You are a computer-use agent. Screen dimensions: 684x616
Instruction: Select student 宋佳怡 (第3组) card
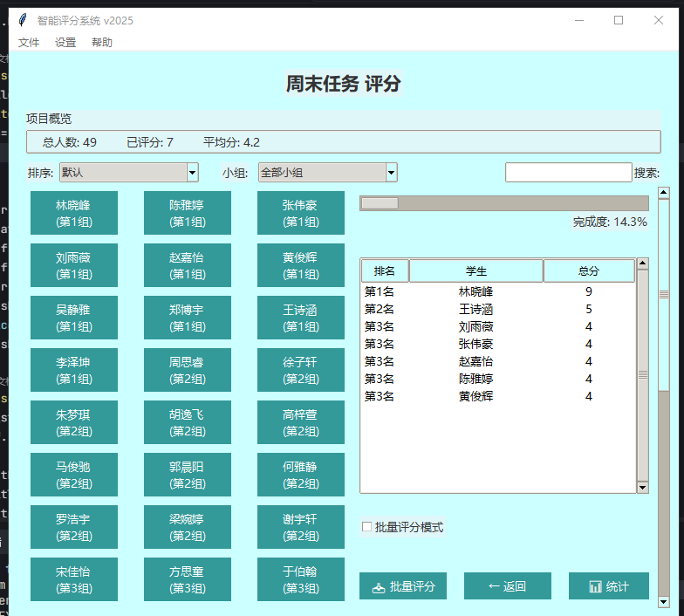74,579
